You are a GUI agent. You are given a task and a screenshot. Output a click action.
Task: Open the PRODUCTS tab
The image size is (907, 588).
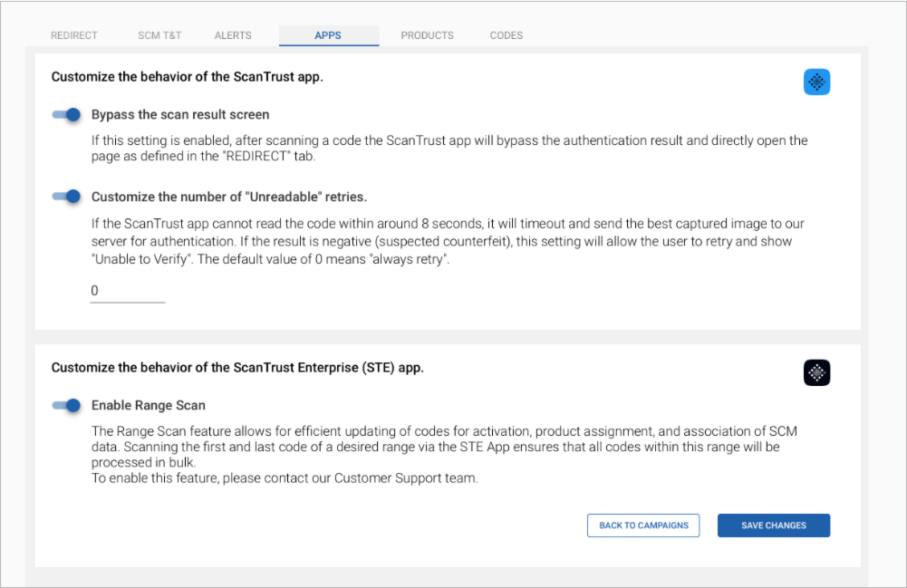click(x=428, y=35)
